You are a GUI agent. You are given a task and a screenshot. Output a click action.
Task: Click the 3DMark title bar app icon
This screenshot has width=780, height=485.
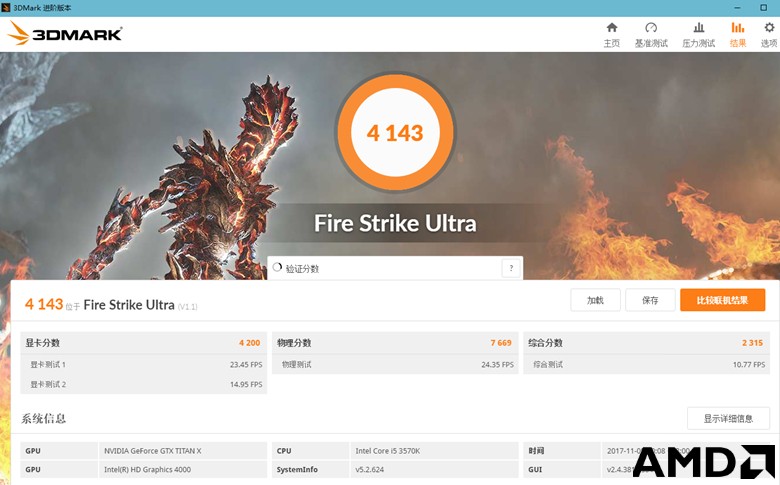(6, 7)
